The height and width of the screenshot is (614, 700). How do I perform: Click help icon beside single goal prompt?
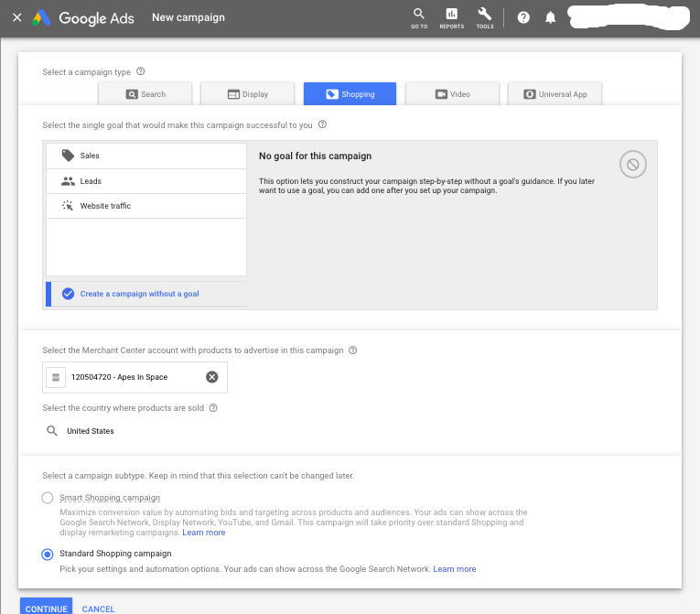coord(322,124)
